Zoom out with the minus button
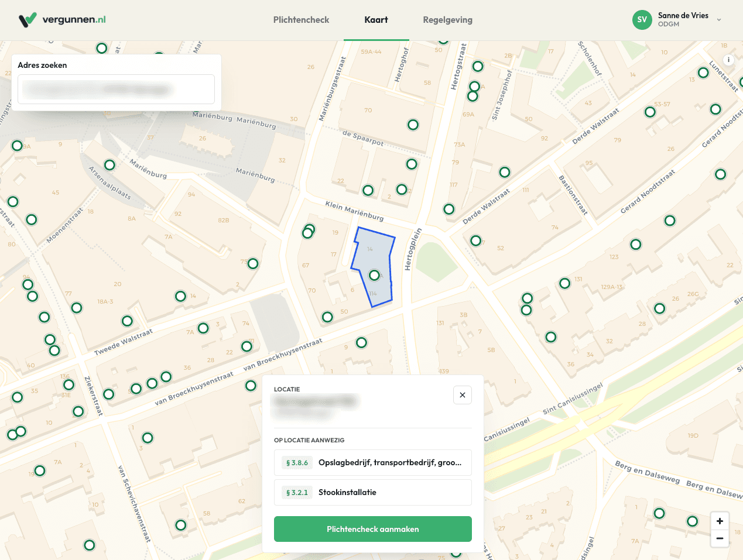 pos(720,538)
